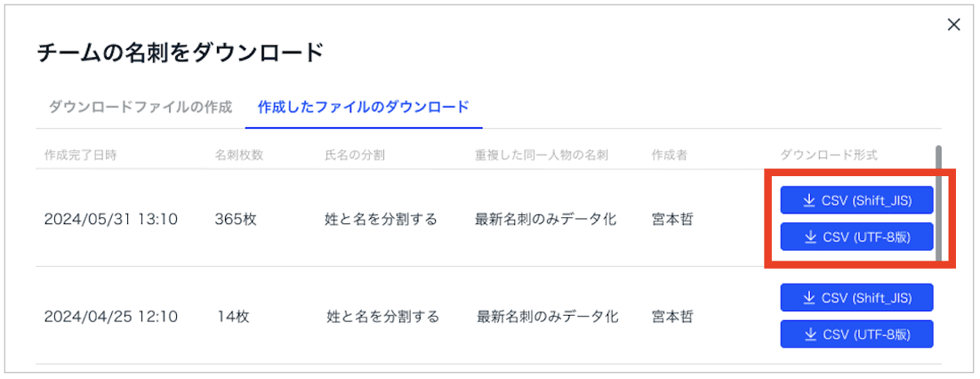
Task: Click the 作成完了日時 column header
Action: pos(80,155)
